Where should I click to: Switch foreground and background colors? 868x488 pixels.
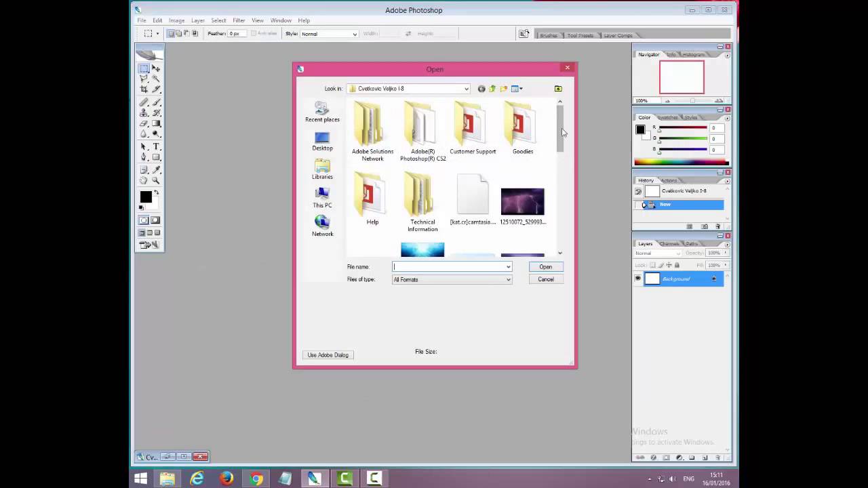(x=156, y=192)
